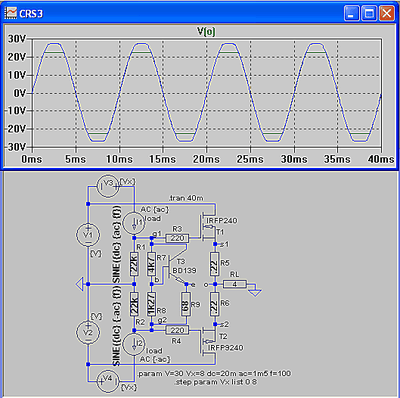Viewport: 400px width, 398px height.
Task: Maximize the CRS3 plot window
Action: click(x=369, y=13)
